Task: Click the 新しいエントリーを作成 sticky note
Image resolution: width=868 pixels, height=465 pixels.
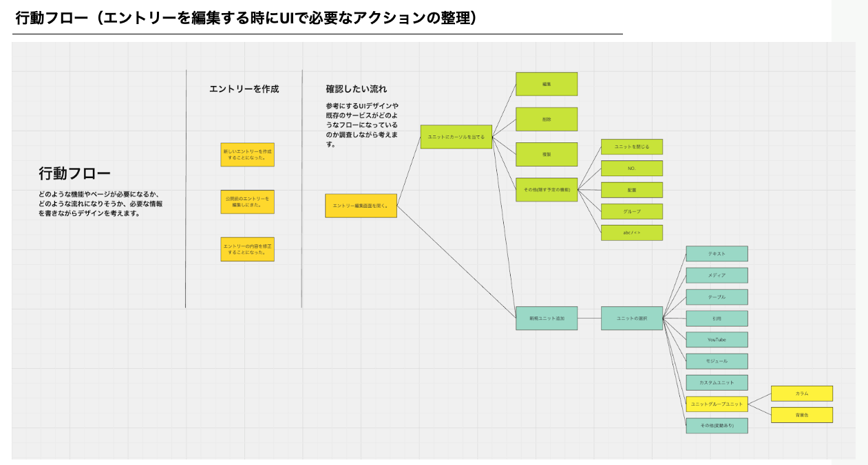Action: pyautogui.click(x=247, y=155)
